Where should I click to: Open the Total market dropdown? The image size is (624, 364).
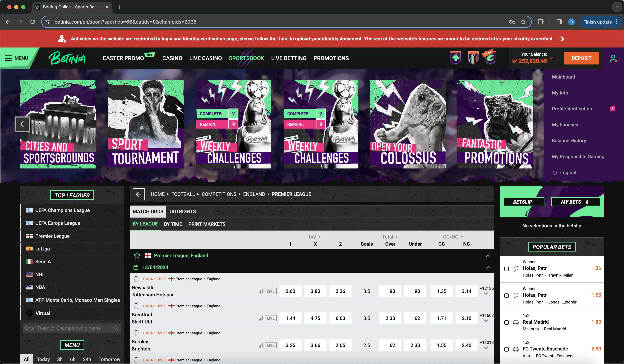(390, 237)
